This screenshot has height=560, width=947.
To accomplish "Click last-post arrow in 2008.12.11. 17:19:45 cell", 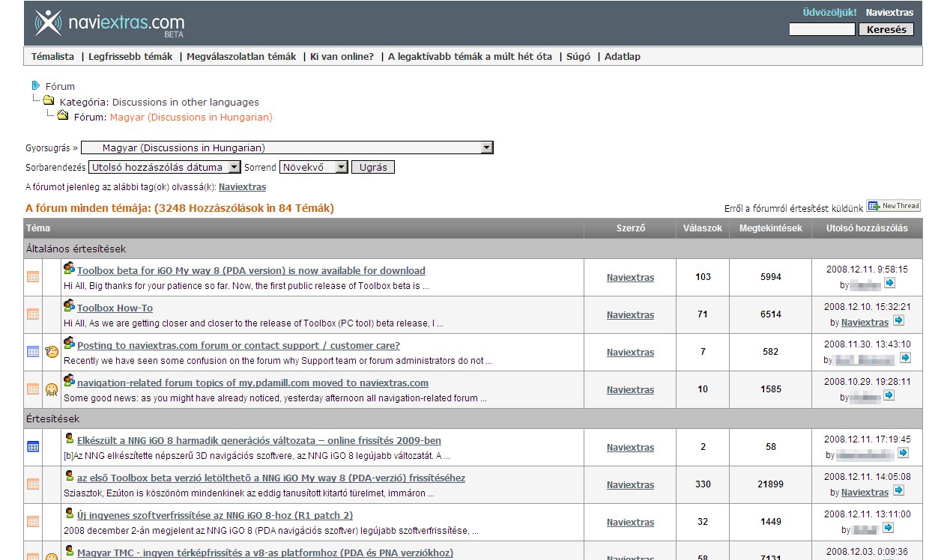I will point(903,453).
